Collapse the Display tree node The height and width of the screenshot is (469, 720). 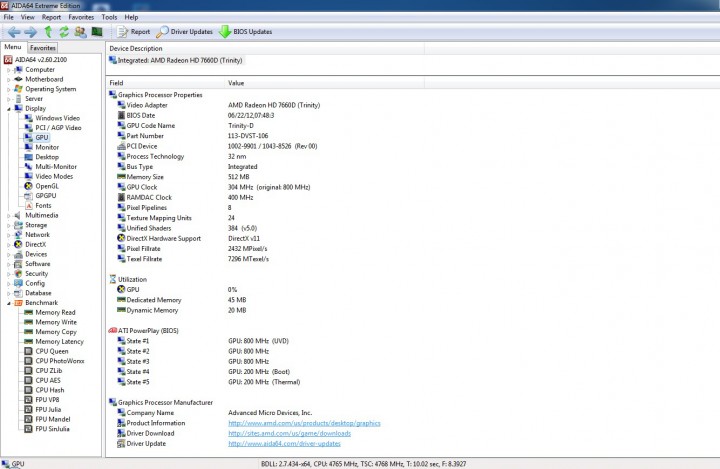pos(8,108)
